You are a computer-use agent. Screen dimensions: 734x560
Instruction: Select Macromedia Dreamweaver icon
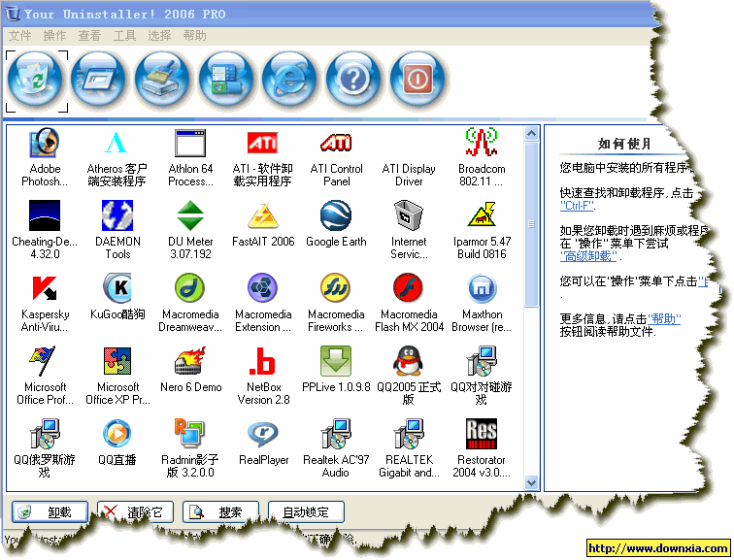[190, 288]
